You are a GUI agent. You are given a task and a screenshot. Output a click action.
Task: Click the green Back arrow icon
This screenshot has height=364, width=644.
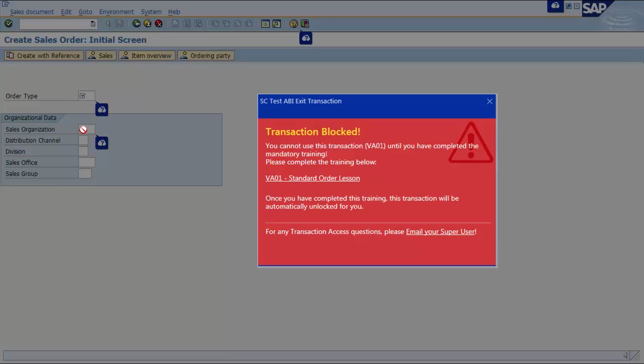click(137, 24)
